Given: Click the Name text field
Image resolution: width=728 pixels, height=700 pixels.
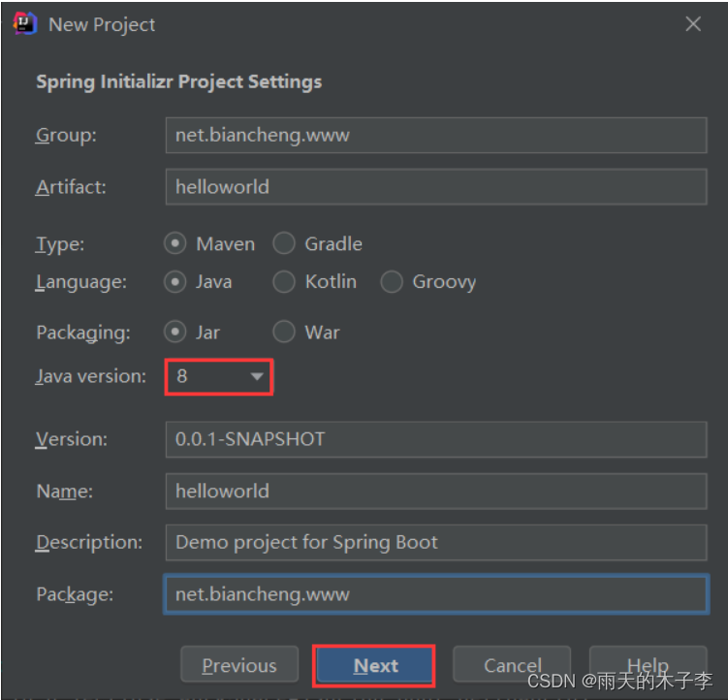Looking at the screenshot, I should 436,491.
